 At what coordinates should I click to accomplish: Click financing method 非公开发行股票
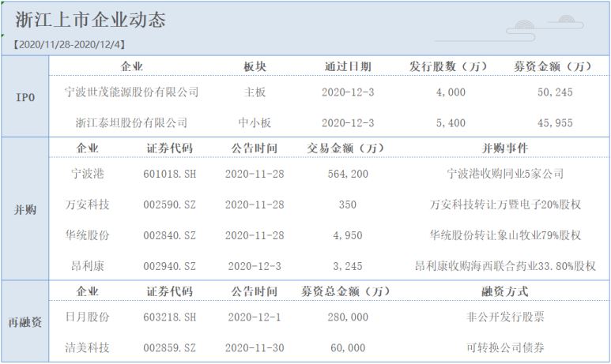pyautogui.click(x=505, y=317)
